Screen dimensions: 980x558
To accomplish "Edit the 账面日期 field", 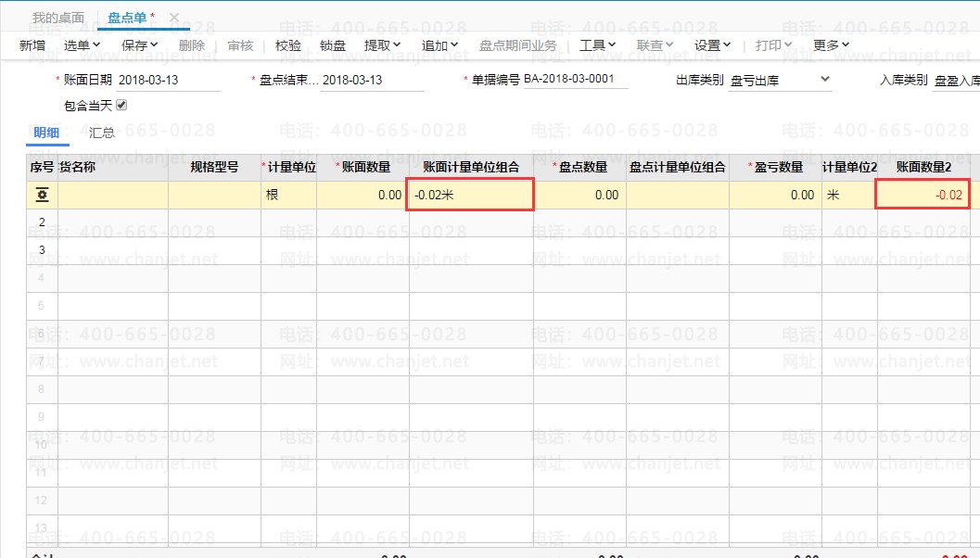I will (168, 80).
